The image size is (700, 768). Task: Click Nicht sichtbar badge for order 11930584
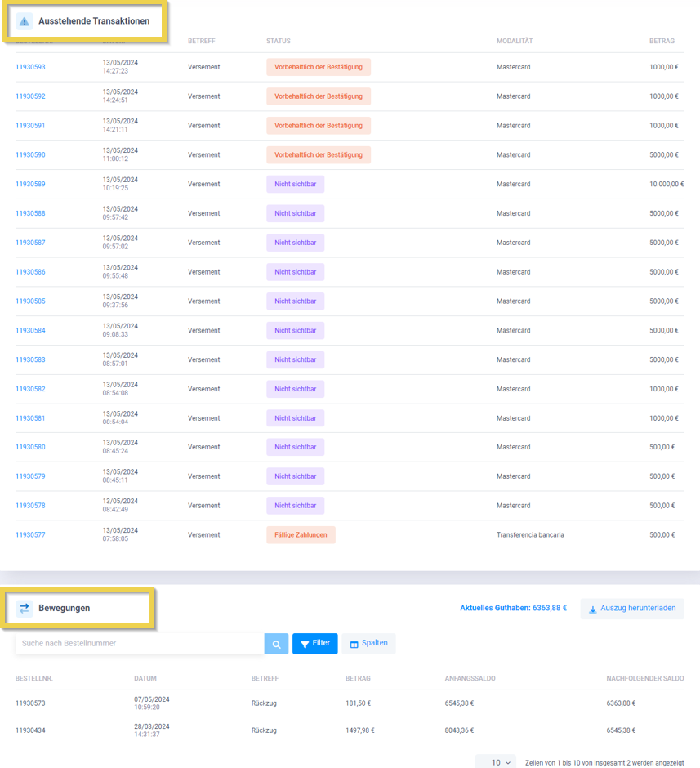(295, 331)
